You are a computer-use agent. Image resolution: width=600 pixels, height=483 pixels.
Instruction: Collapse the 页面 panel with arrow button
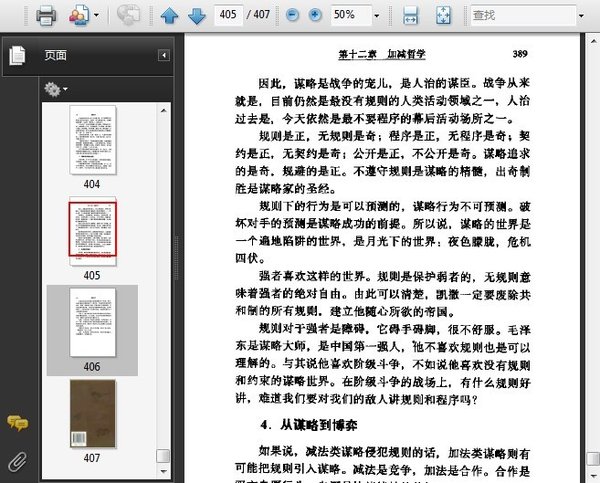coord(164,55)
